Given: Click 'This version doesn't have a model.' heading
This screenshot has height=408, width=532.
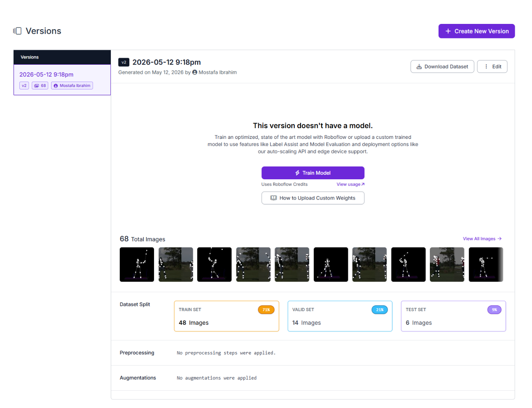Looking at the screenshot, I should 313,126.
